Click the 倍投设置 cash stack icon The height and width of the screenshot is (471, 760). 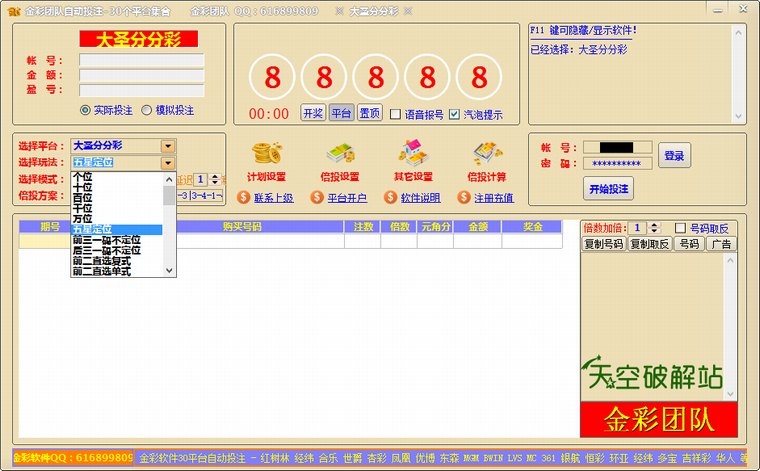click(339, 153)
